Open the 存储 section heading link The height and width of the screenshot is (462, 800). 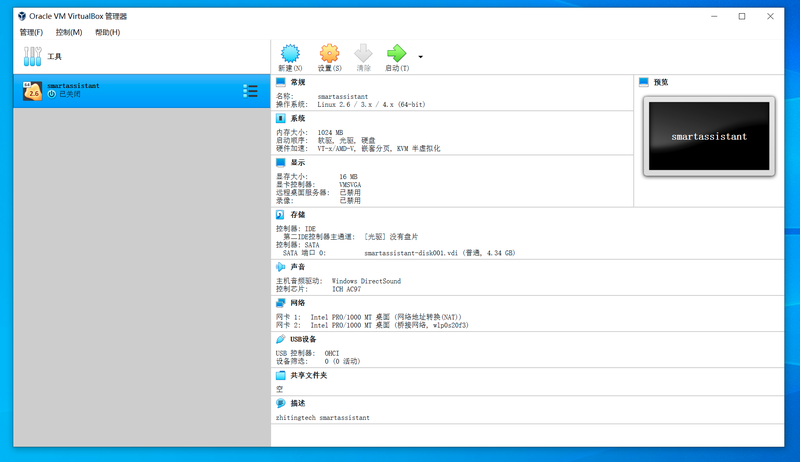tap(298, 215)
